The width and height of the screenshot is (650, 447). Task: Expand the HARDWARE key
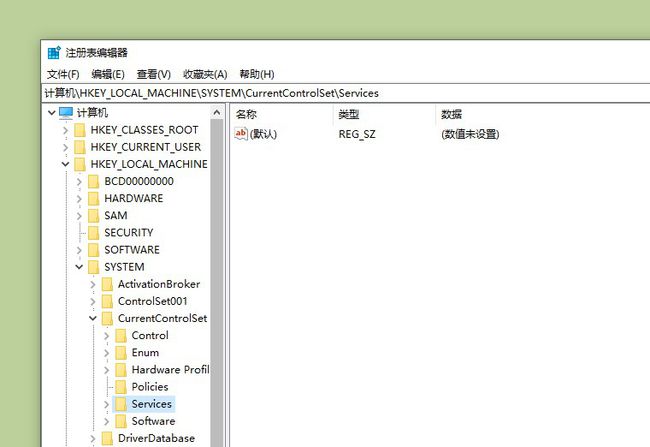pyautogui.click(x=79, y=199)
